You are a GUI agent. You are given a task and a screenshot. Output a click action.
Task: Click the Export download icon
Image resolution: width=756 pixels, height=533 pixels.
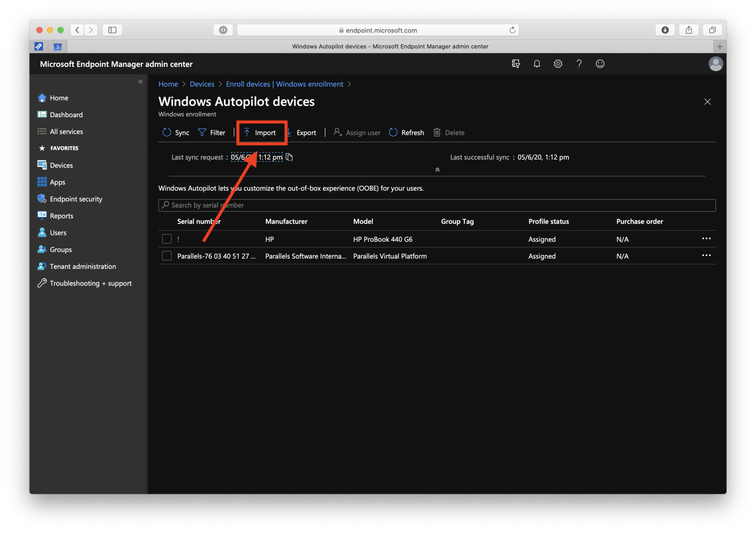(x=289, y=132)
